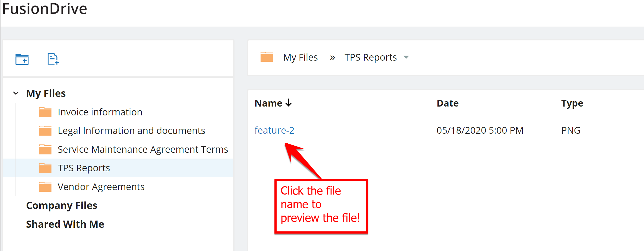Viewport: 644px width, 251px height.
Task: Click the Service Maintenance Agreement folder icon
Action: pos(45,149)
